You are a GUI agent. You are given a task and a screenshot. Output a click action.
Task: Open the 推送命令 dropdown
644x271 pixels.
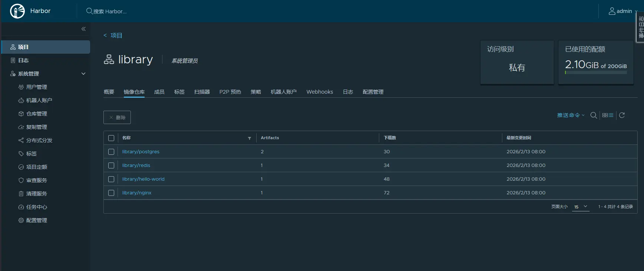(571, 115)
